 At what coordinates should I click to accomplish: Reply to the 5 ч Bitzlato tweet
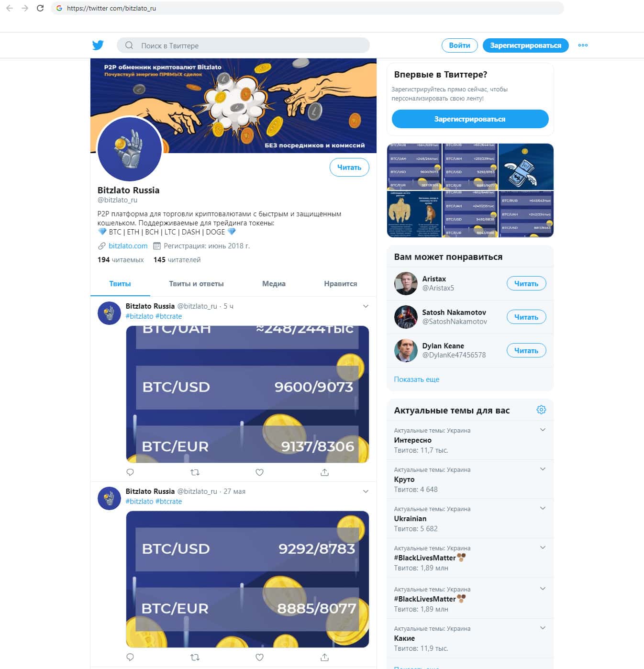click(130, 472)
